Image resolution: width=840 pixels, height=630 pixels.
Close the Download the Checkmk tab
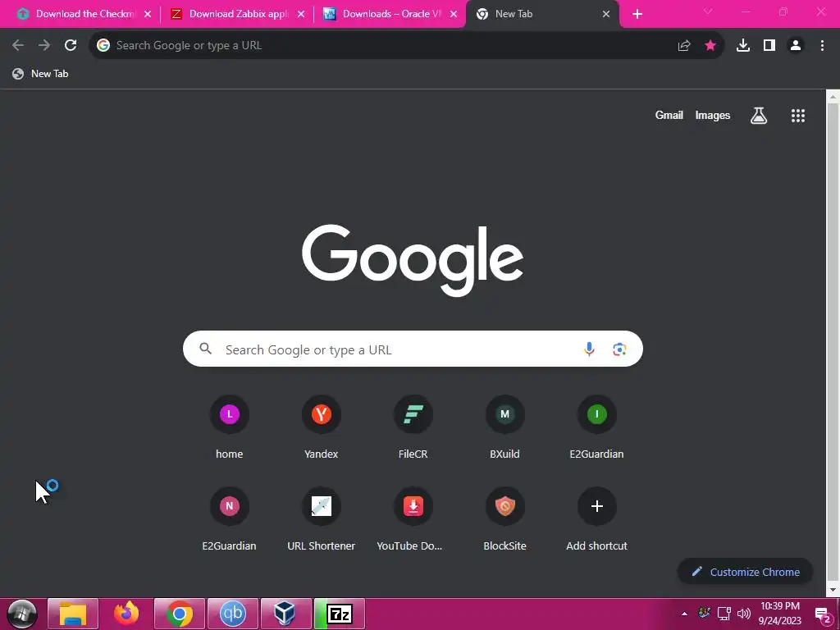[148, 15]
